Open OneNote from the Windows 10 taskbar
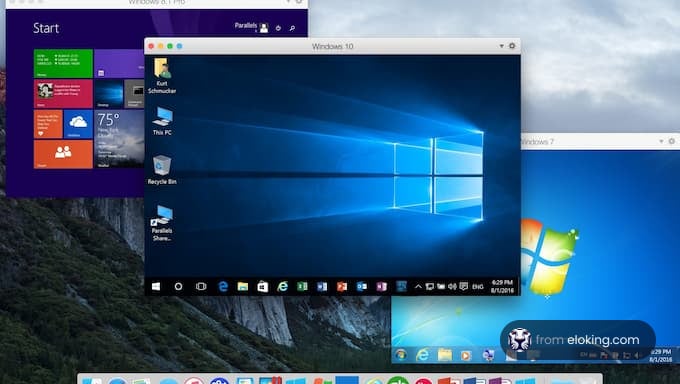 (x=382, y=286)
